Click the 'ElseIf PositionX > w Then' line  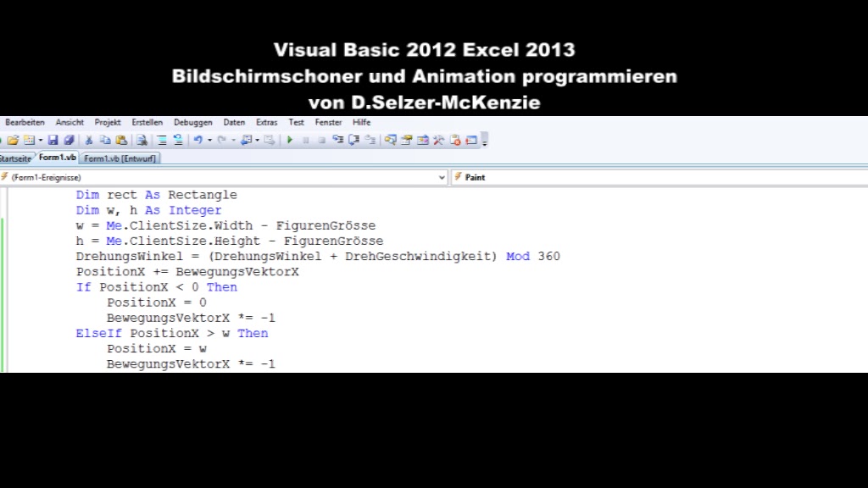[171, 333]
